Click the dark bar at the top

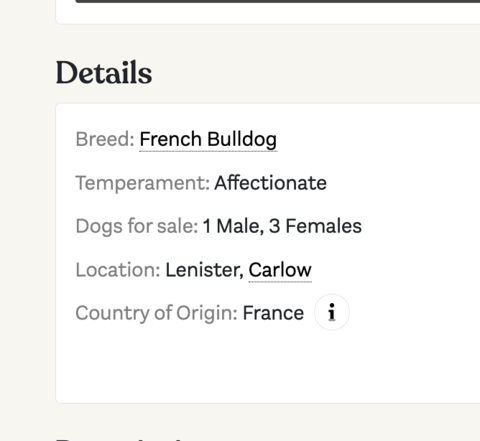278,1
